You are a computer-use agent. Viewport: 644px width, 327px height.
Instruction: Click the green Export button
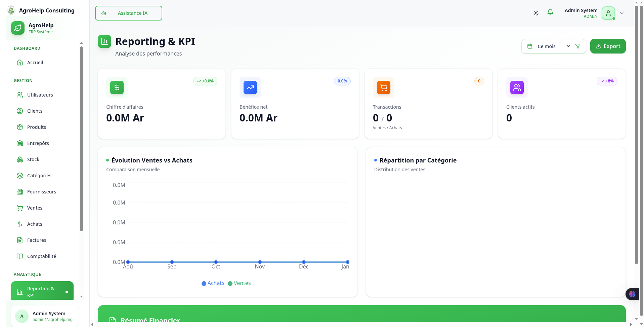[608, 46]
